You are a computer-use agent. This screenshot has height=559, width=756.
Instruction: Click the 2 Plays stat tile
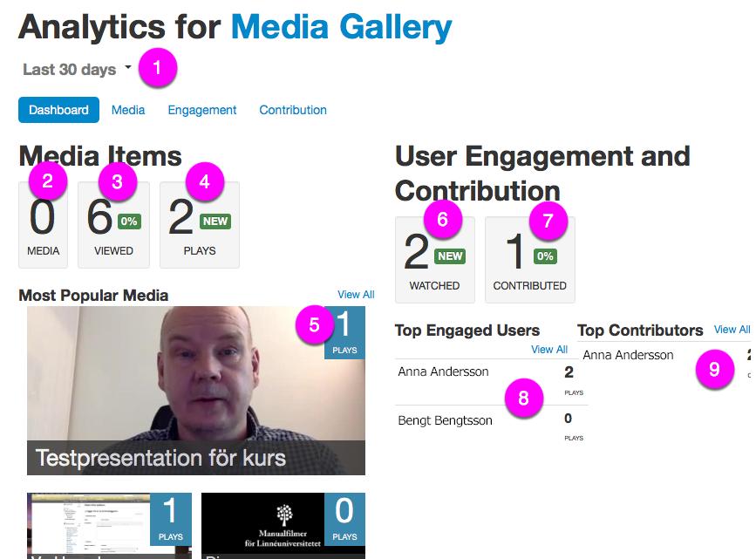199,225
